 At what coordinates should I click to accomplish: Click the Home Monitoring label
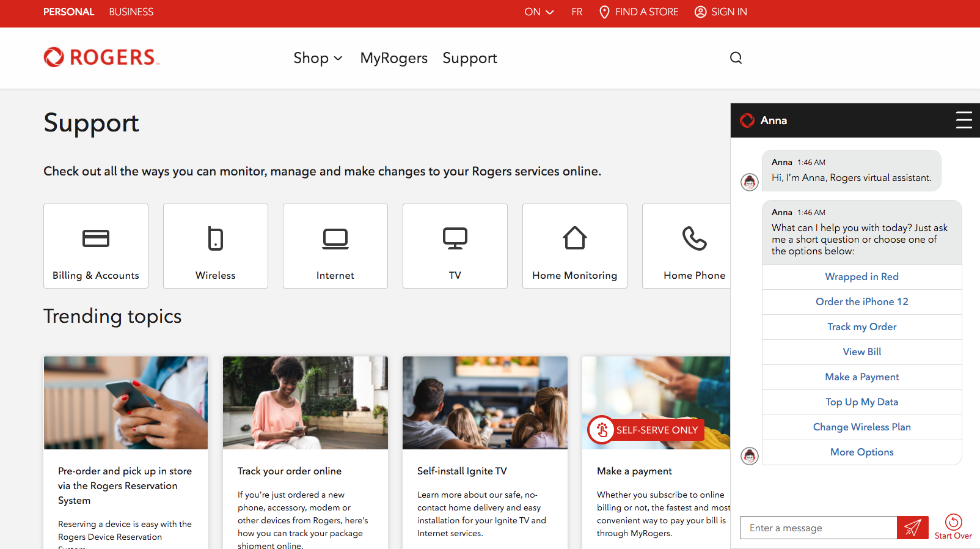(x=575, y=275)
